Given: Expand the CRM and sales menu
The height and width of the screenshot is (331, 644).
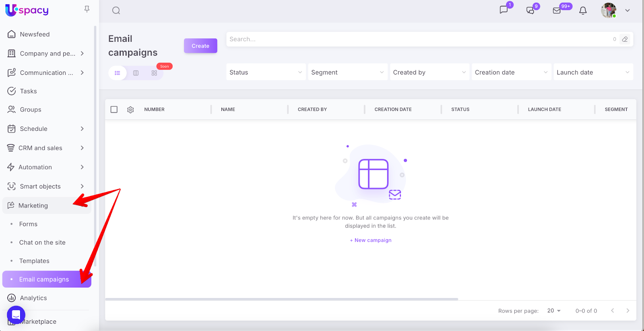Looking at the screenshot, I should click(46, 148).
